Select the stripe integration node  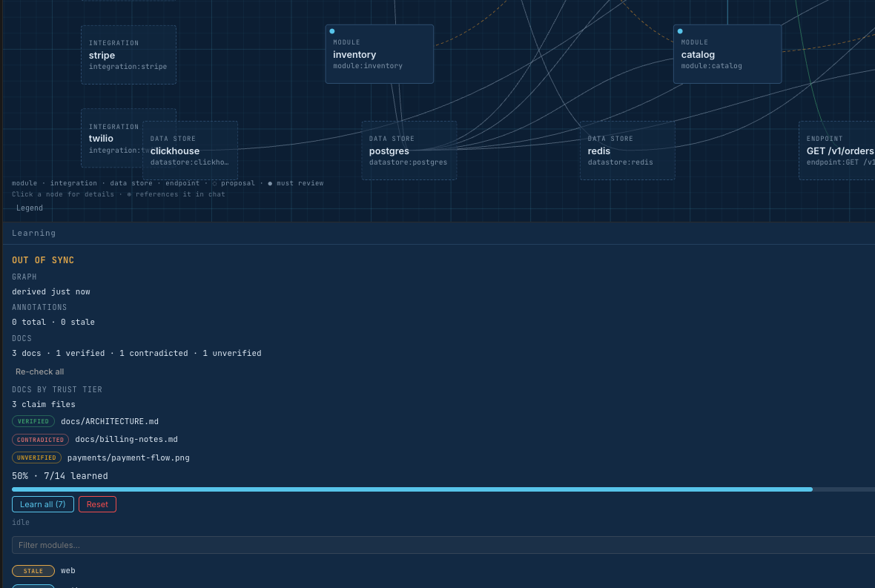click(x=128, y=55)
